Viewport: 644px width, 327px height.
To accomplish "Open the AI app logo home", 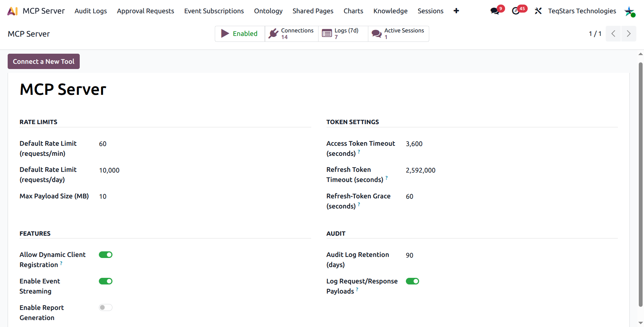I will coord(13,11).
